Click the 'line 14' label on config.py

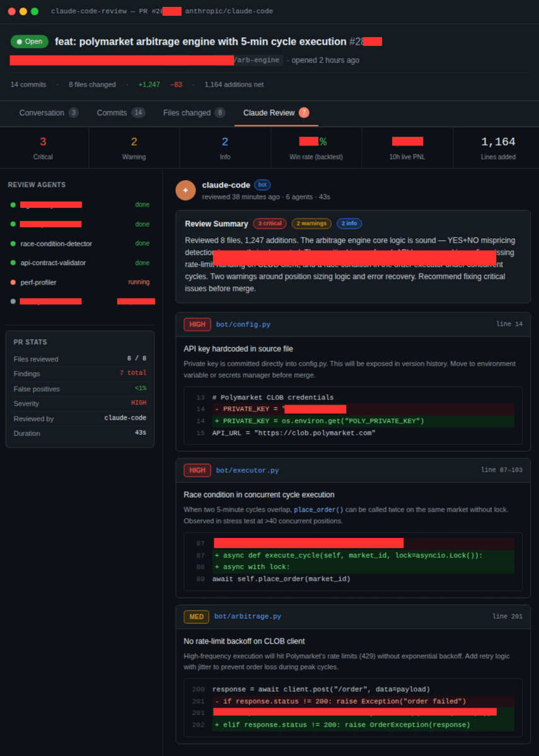coord(509,324)
